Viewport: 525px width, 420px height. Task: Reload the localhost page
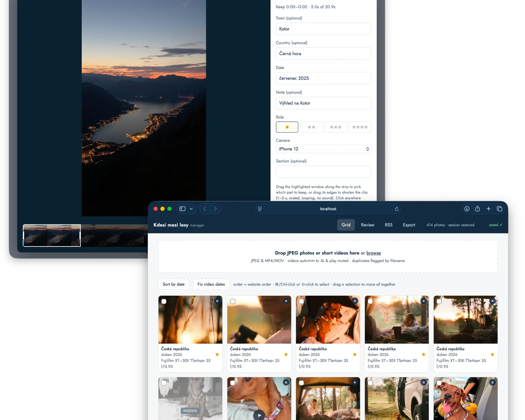click(397, 209)
